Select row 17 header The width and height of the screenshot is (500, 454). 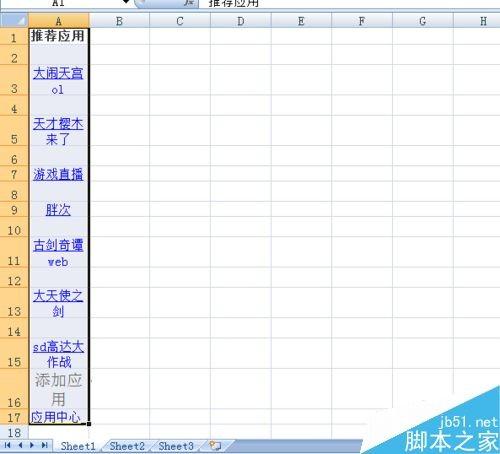click(14, 417)
